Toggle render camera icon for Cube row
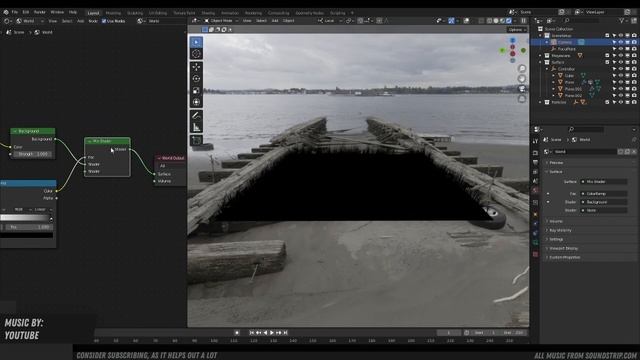The image size is (640, 360). pos(634,76)
